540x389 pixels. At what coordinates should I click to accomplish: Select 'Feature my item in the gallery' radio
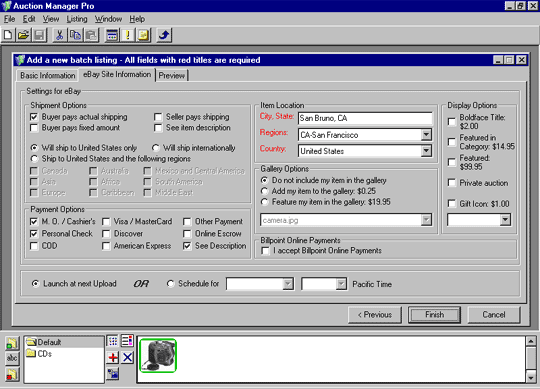click(264, 202)
